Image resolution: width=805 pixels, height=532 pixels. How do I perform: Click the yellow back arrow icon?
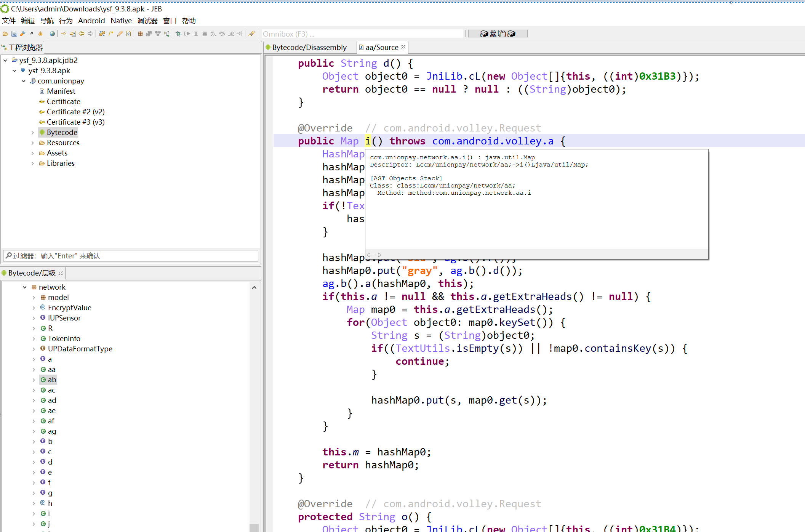(x=82, y=34)
